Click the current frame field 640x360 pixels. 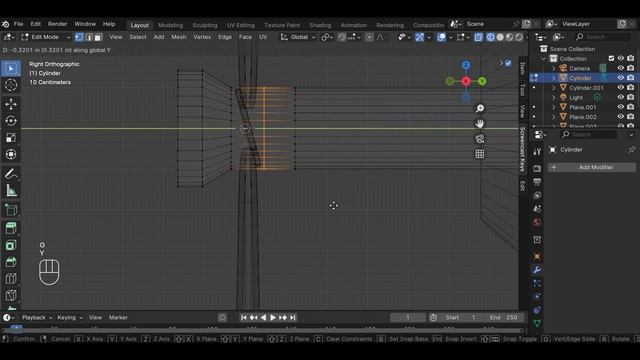tap(407, 317)
